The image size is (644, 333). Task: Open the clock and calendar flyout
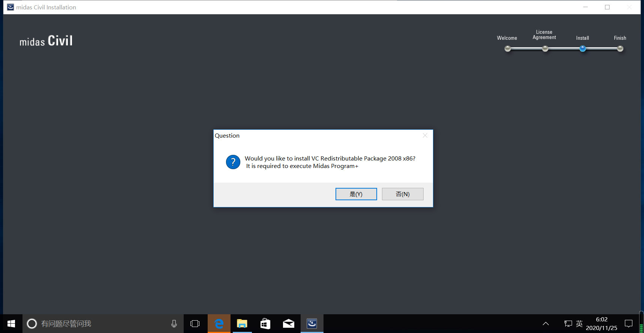(x=602, y=324)
